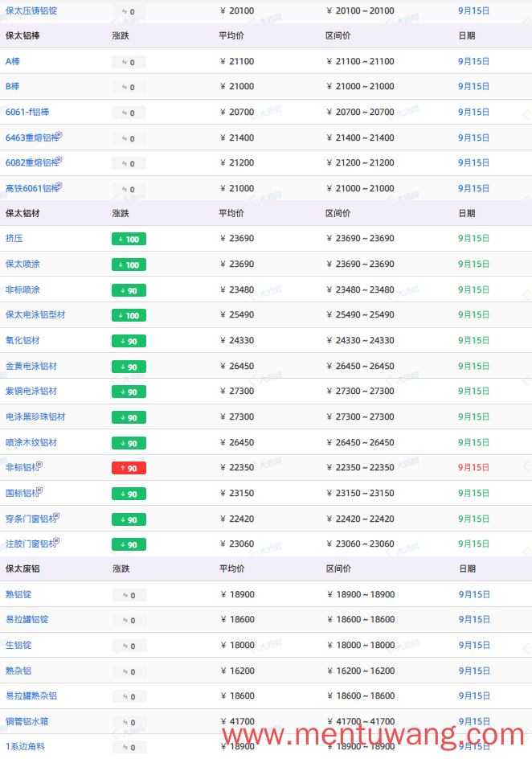This screenshot has width=532, height=759.
Task: Open the 国标铝材 link
Action: [23, 493]
